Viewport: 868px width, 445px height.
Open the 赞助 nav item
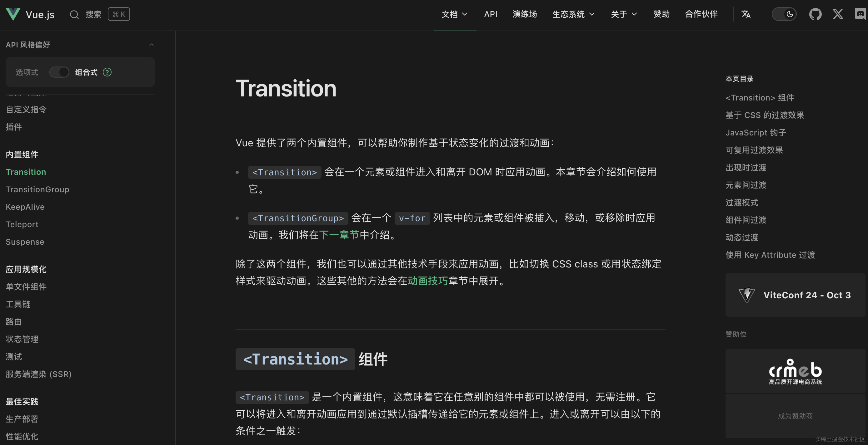[661, 14]
